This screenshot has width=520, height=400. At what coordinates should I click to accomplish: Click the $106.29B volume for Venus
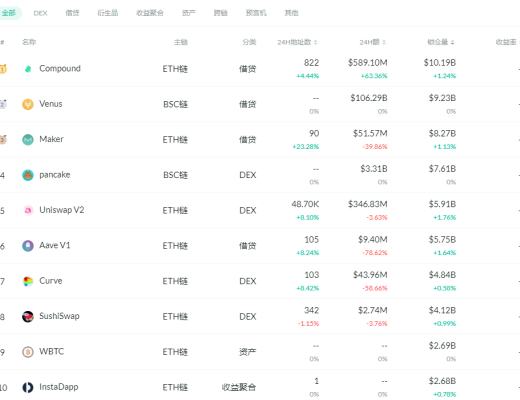point(369,98)
